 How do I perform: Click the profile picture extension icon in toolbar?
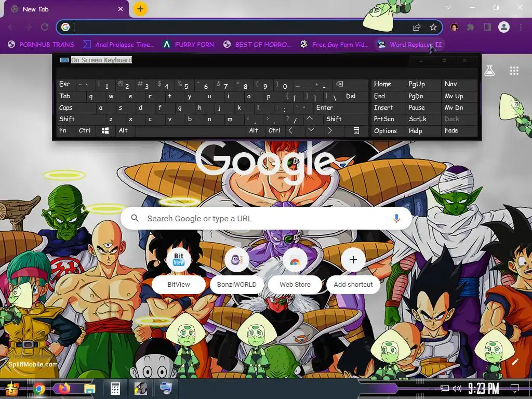(454, 27)
